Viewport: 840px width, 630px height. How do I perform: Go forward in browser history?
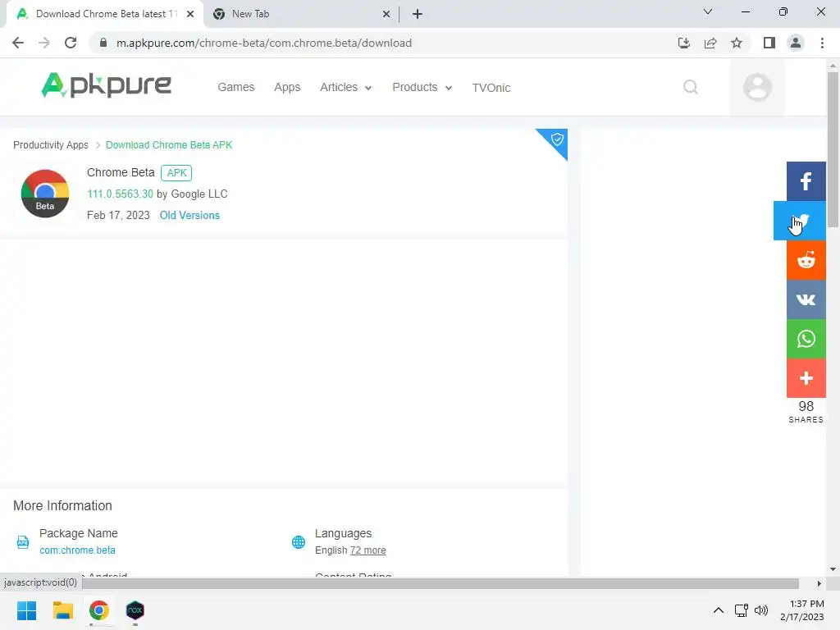pyautogui.click(x=44, y=43)
